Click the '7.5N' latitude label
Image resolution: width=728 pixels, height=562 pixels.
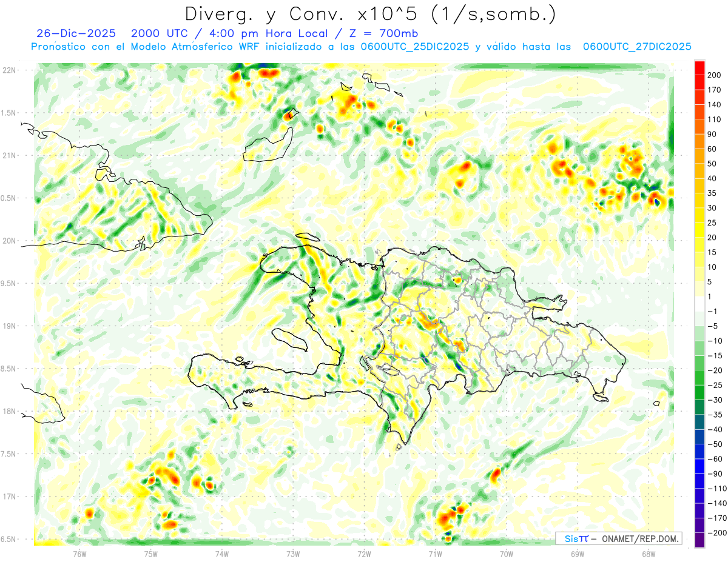(x=8, y=454)
